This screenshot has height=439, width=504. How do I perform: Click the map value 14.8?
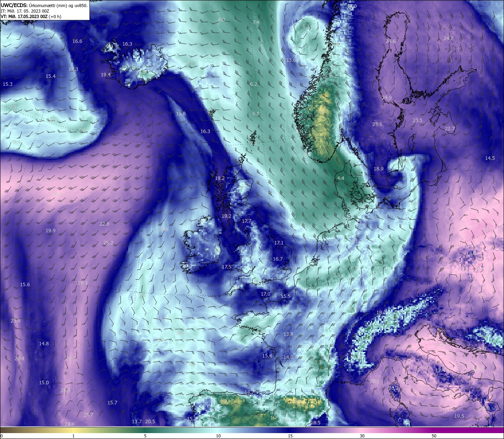pos(44,344)
